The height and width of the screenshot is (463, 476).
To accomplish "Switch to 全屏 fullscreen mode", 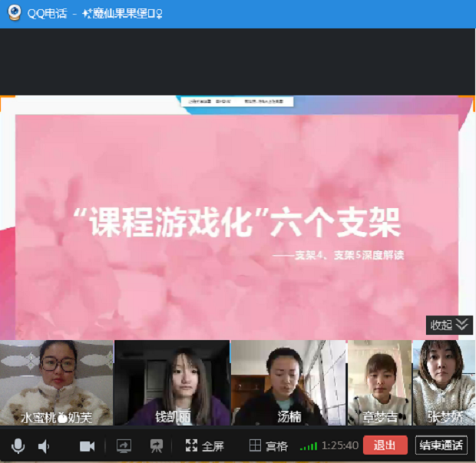I will 205,445.
